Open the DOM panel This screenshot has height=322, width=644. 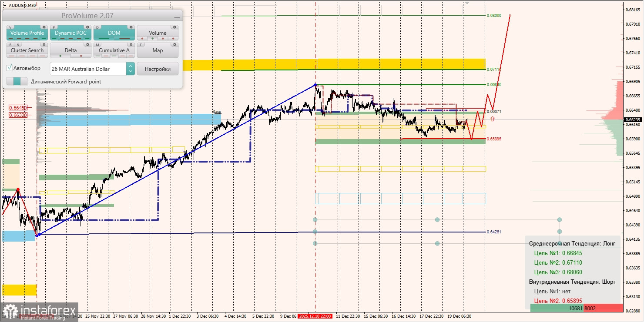tap(114, 33)
